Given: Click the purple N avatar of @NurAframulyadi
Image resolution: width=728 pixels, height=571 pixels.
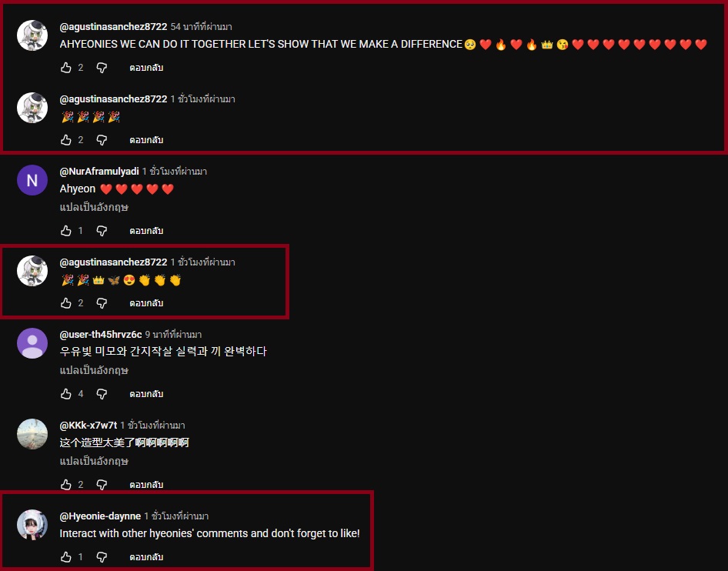Looking at the screenshot, I should click(x=32, y=180).
